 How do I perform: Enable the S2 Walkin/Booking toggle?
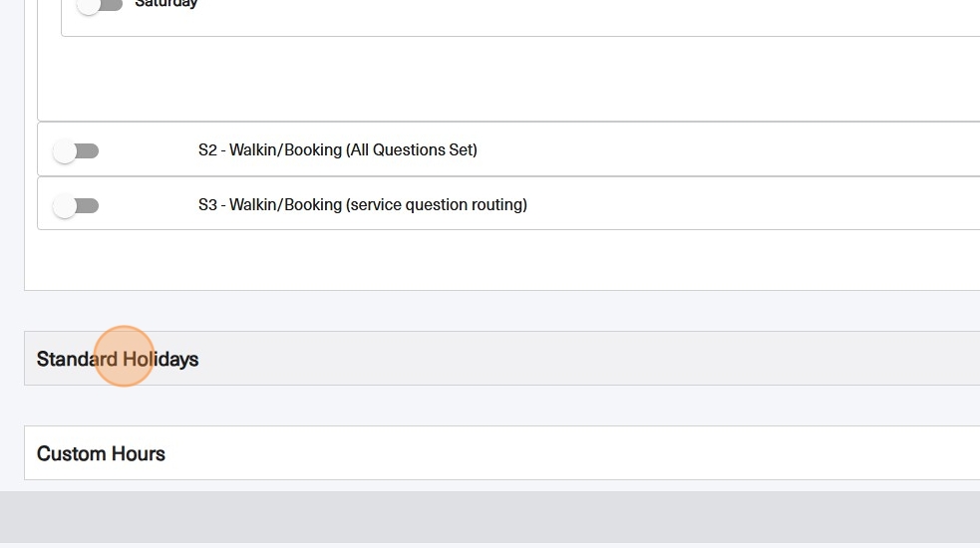77,150
